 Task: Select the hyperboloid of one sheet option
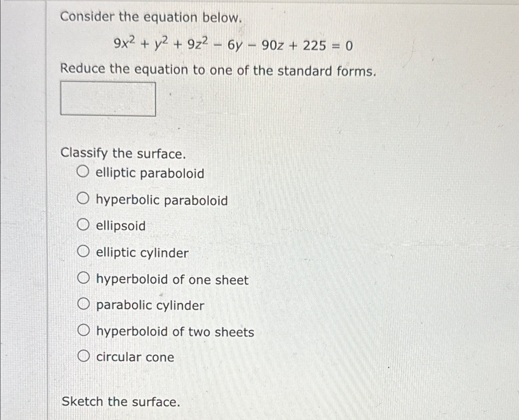83,278
